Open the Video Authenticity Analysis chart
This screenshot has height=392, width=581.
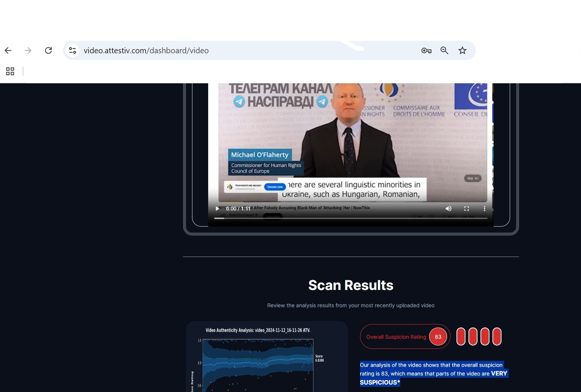pos(267,356)
